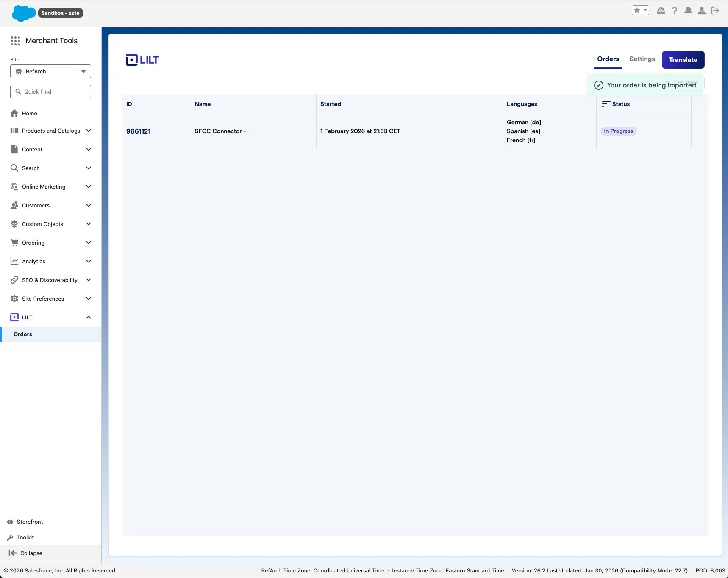
Task: Click the Online Marketing icon
Action: pyautogui.click(x=14, y=187)
